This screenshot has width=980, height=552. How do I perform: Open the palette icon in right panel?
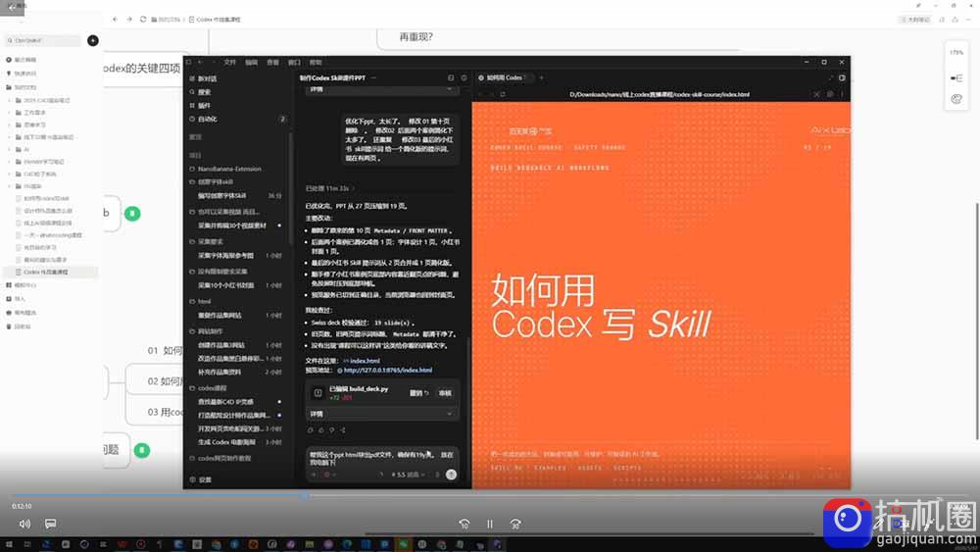956,99
